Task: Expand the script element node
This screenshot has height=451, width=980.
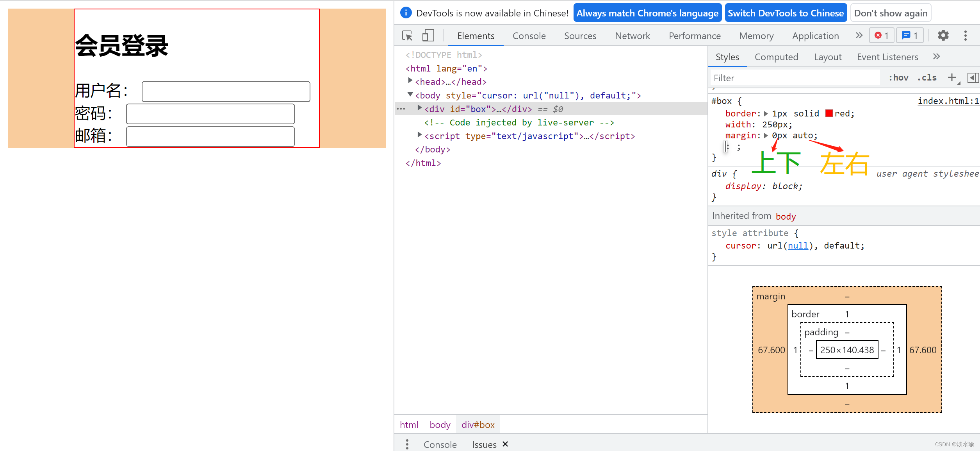Action: coord(419,135)
